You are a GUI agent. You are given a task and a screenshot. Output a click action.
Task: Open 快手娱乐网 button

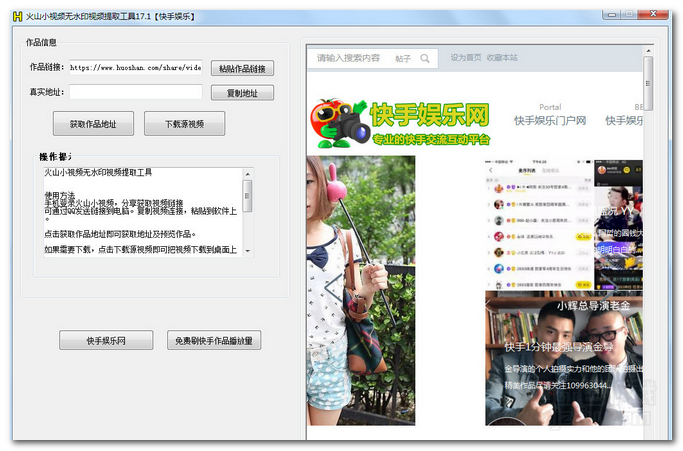tap(106, 340)
